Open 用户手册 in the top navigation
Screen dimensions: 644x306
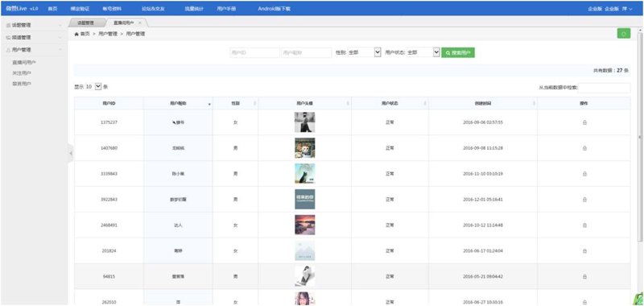226,9
